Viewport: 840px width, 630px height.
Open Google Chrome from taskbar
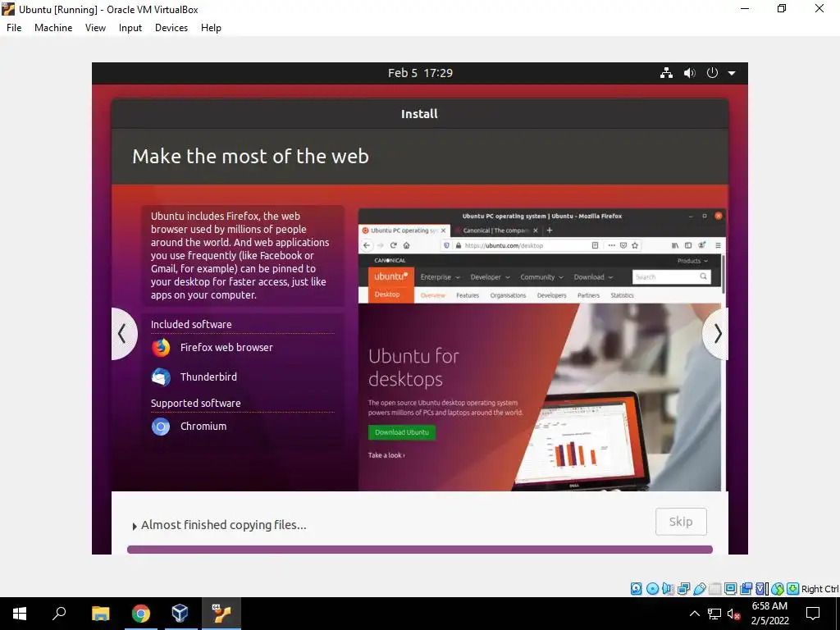pos(141,614)
